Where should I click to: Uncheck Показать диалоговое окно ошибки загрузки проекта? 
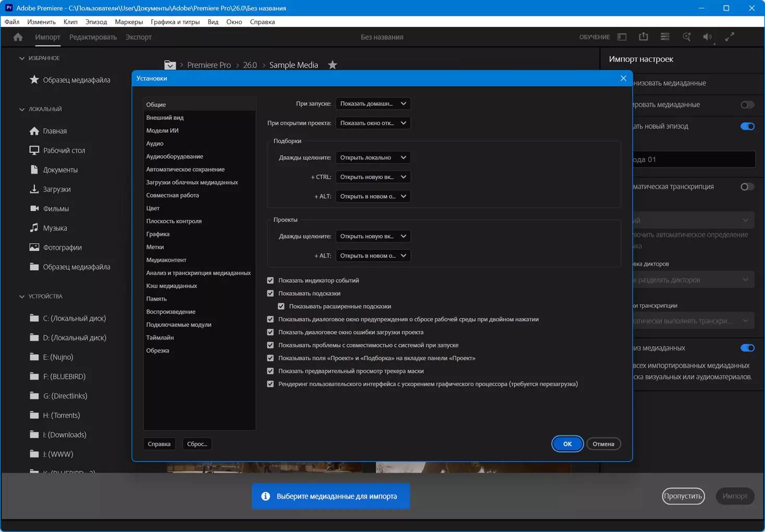[x=270, y=332]
